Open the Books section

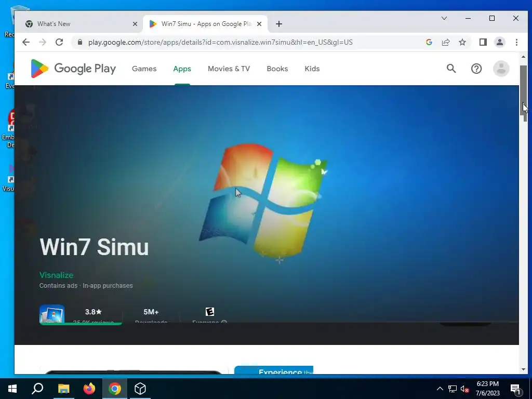[277, 69]
